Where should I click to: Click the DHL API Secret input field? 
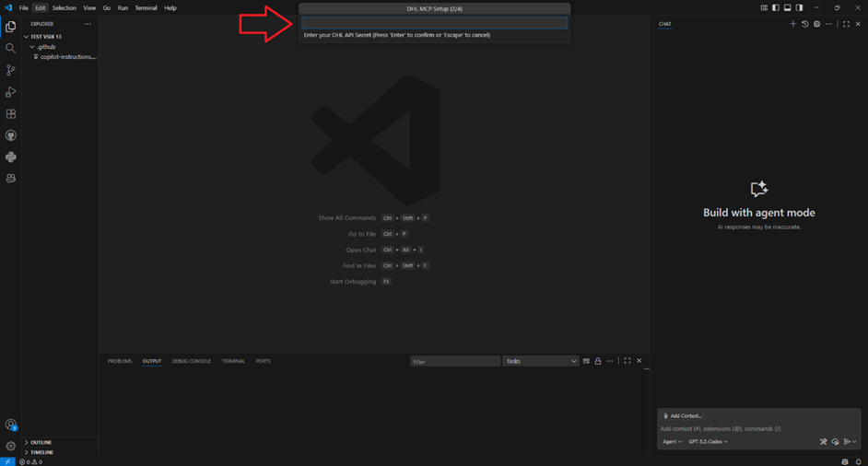434,23
